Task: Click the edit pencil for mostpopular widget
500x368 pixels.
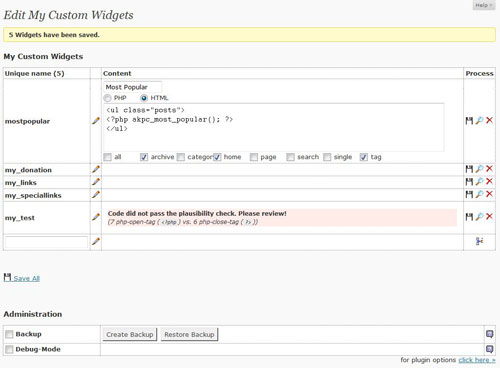Action: pos(96,121)
